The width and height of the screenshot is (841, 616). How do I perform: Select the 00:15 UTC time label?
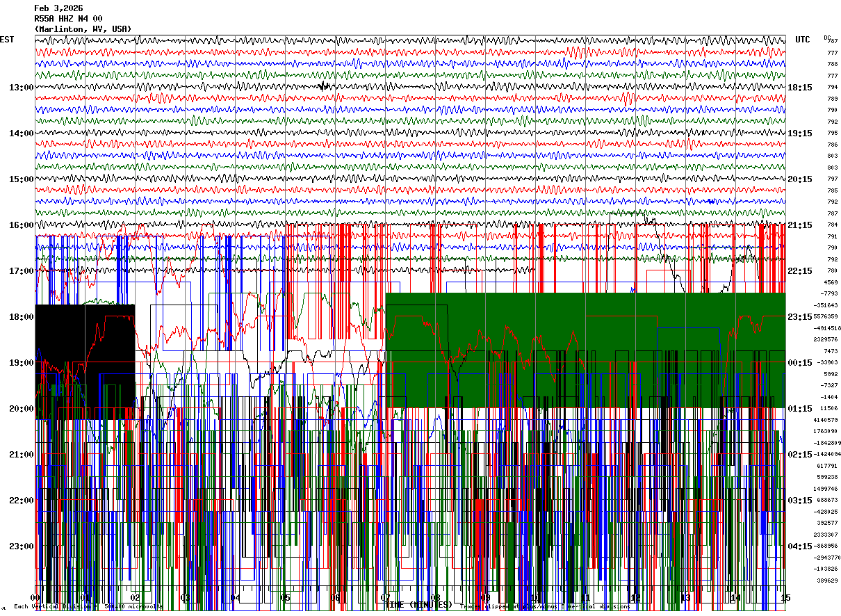pos(800,363)
